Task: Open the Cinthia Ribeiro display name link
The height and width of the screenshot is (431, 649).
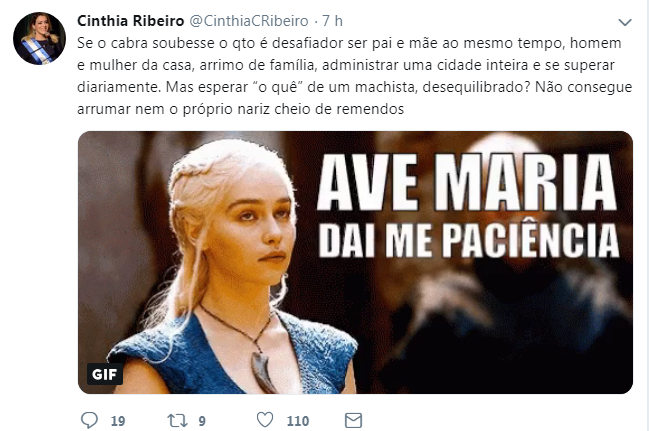Action: point(130,21)
